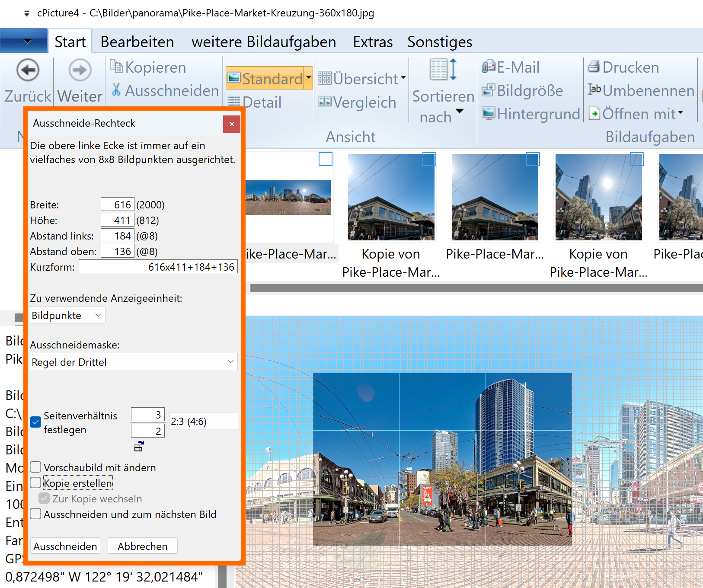Image resolution: width=703 pixels, height=588 pixels.
Task: Switch to the Bearbeiten ribbon tab
Action: click(137, 42)
